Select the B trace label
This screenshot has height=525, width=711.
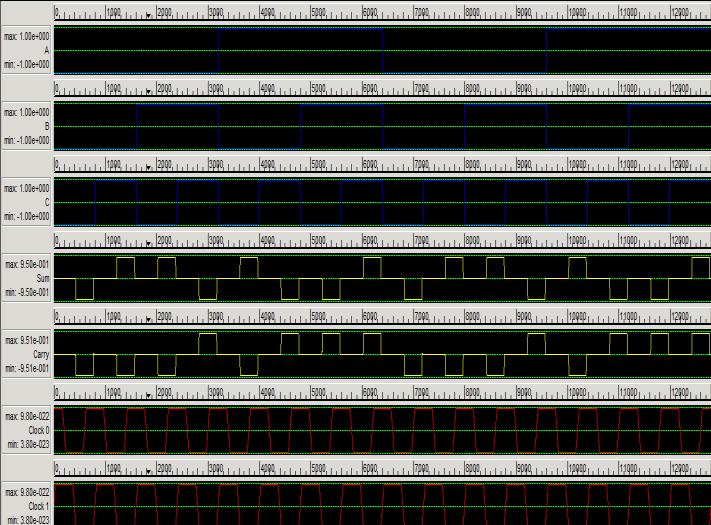47,126
